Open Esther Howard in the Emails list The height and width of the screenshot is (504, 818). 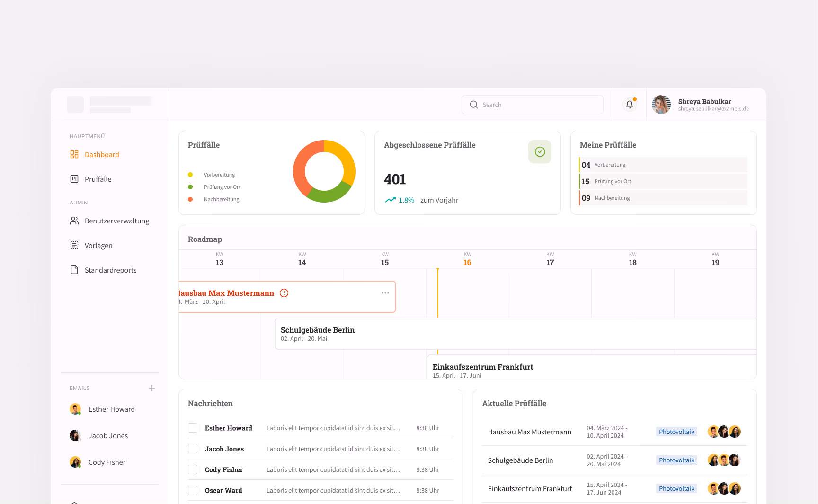click(102, 409)
